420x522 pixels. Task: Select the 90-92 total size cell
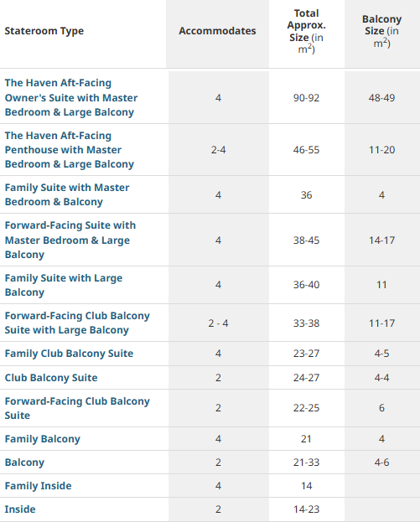[x=307, y=98]
